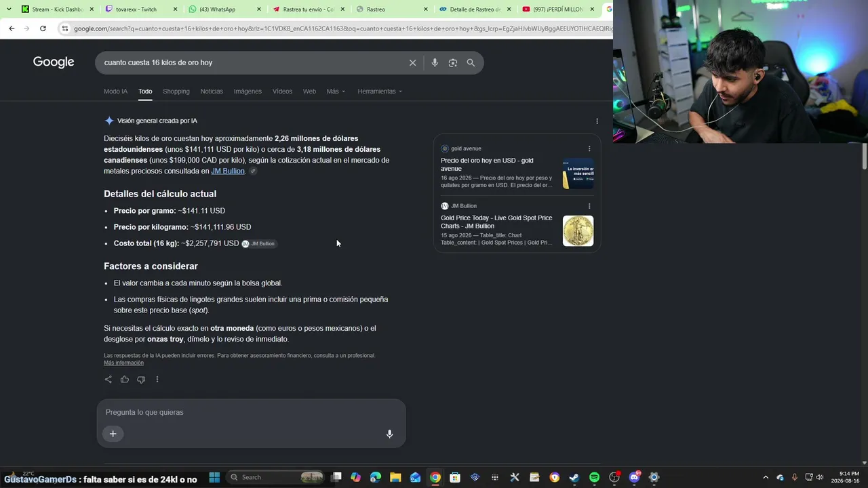Screen dimensions: 868x488
Task: Open Steam from the taskbar
Action: click(x=574, y=477)
